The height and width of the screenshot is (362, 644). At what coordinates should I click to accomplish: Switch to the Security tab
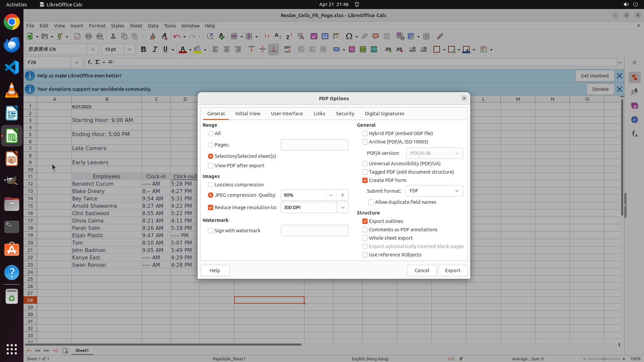pyautogui.click(x=345, y=114)
